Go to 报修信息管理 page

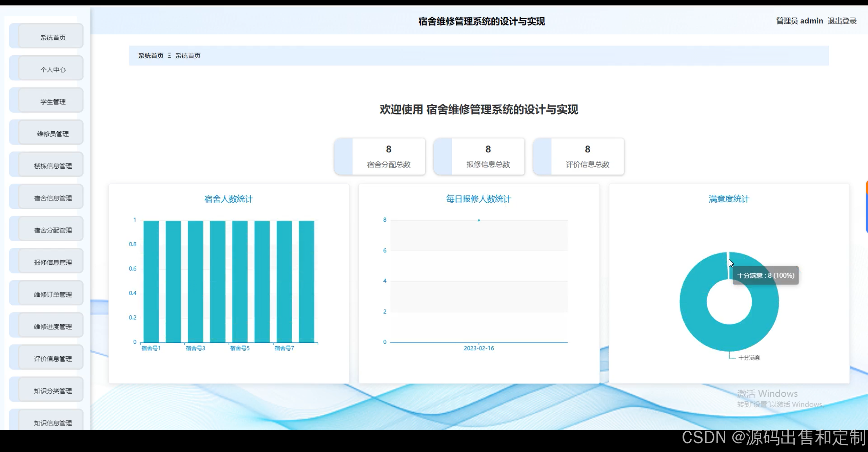52,262
